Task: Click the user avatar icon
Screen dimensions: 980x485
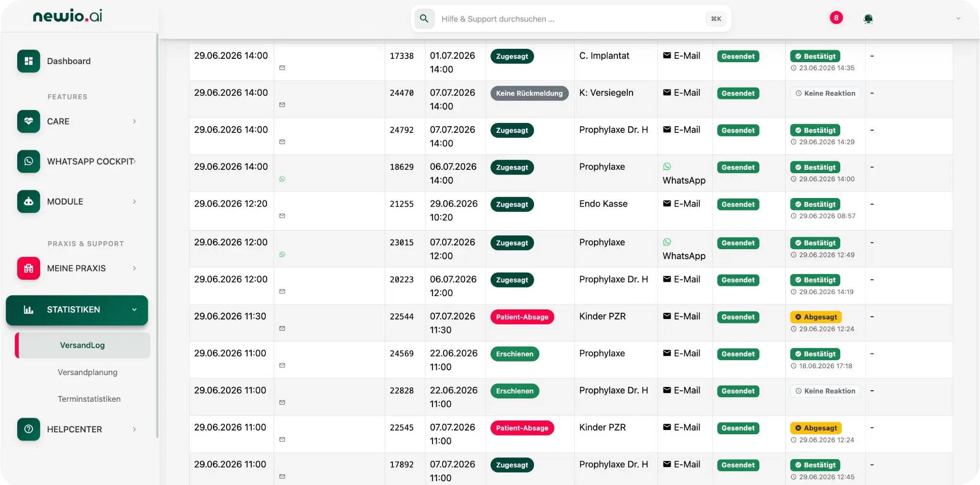Action: 868,19
